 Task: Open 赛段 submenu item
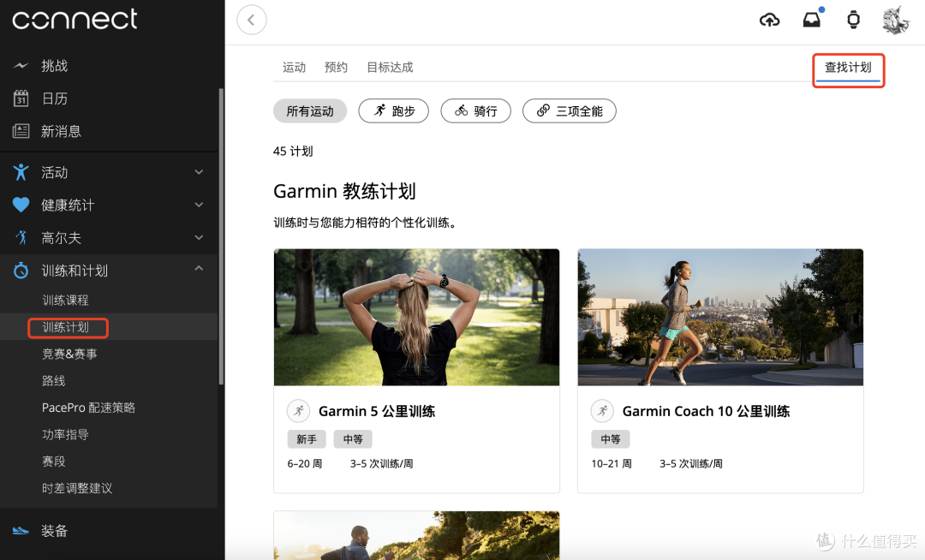(54, 461)
